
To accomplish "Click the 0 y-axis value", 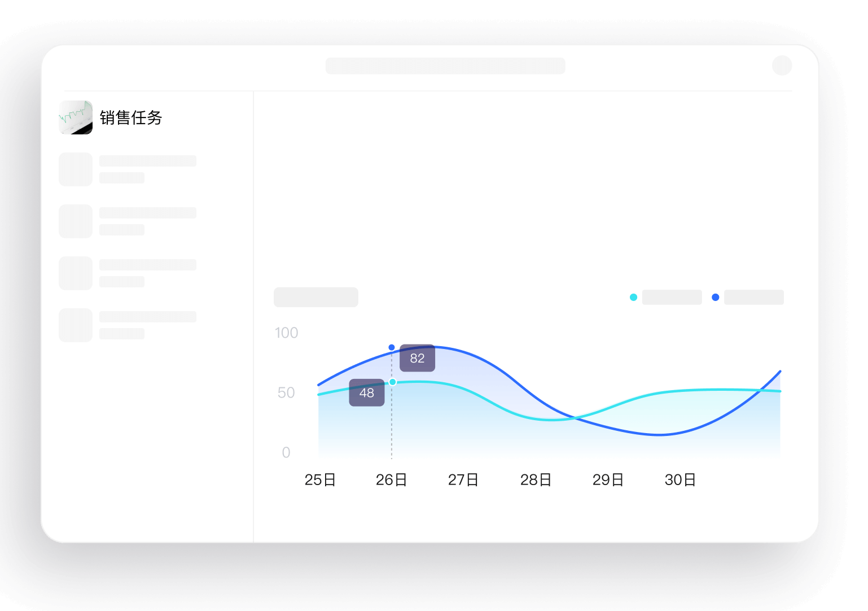I will click(x=286, y=452).
